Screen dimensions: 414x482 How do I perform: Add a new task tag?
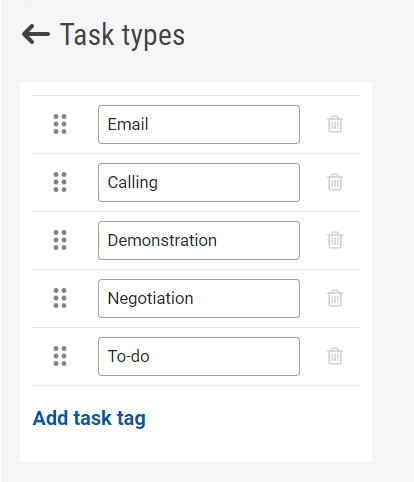click(89, 418)
